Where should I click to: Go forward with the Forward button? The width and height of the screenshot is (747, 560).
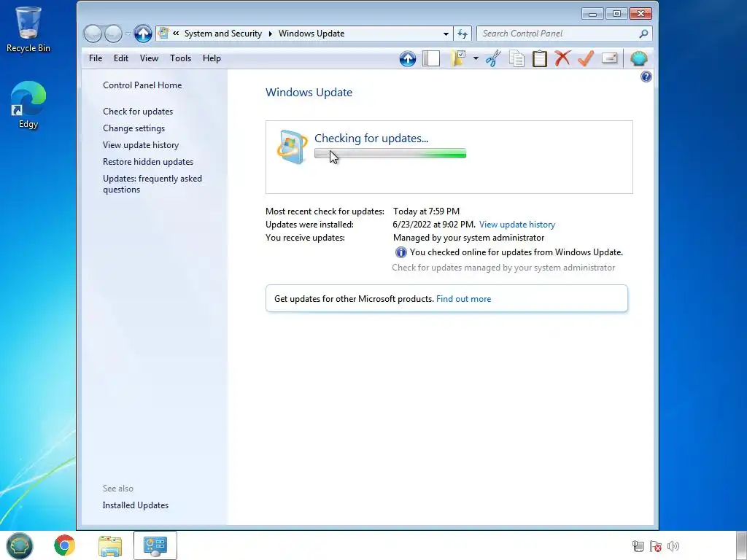113,34
